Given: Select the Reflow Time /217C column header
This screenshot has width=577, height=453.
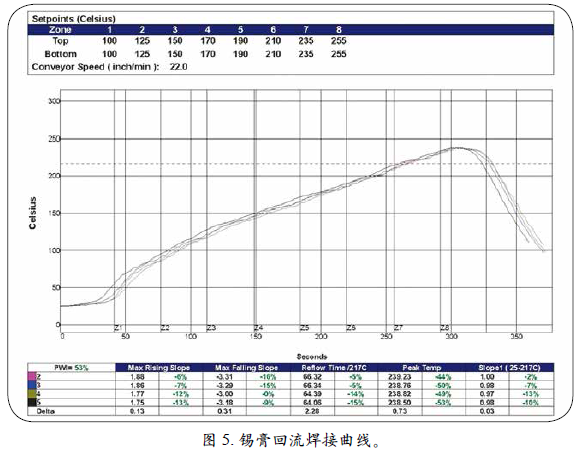Looking at the screenshot, I should pyautogui.click(x=334, y=368).
